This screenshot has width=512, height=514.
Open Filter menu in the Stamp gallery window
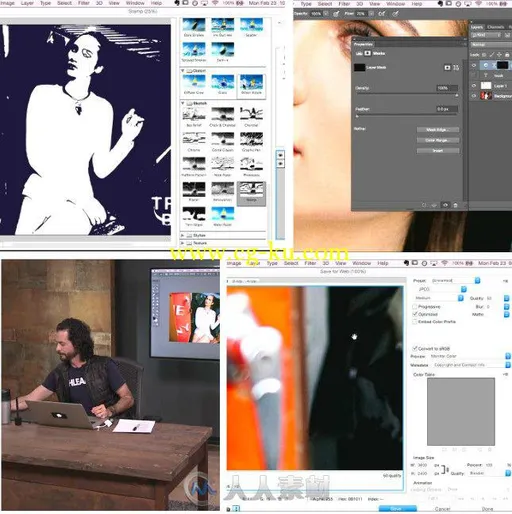pos(84,3)
